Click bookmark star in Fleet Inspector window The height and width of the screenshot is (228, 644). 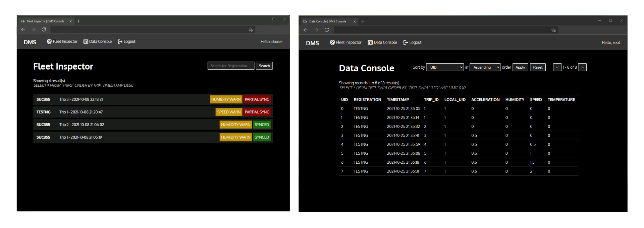pyautogui.click(x=251, y=30)
